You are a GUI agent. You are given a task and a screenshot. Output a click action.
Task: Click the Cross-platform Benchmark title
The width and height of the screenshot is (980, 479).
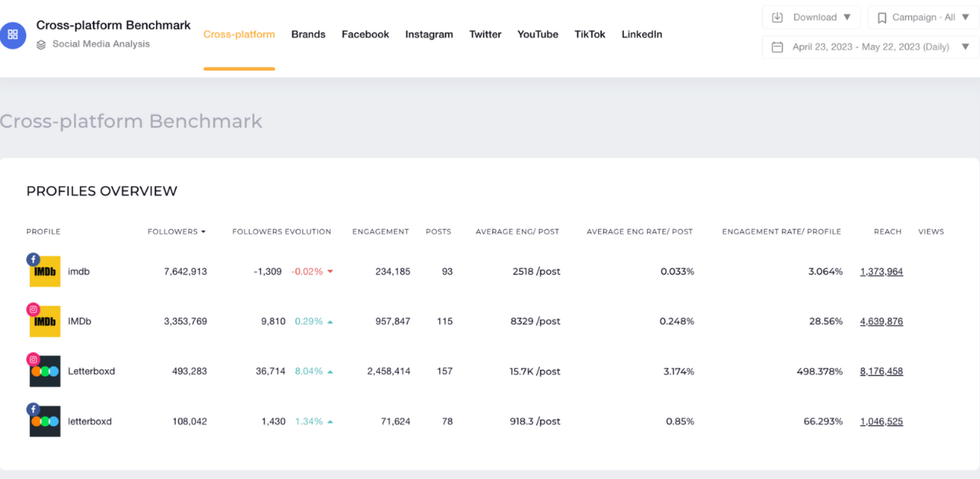(114, 25)
